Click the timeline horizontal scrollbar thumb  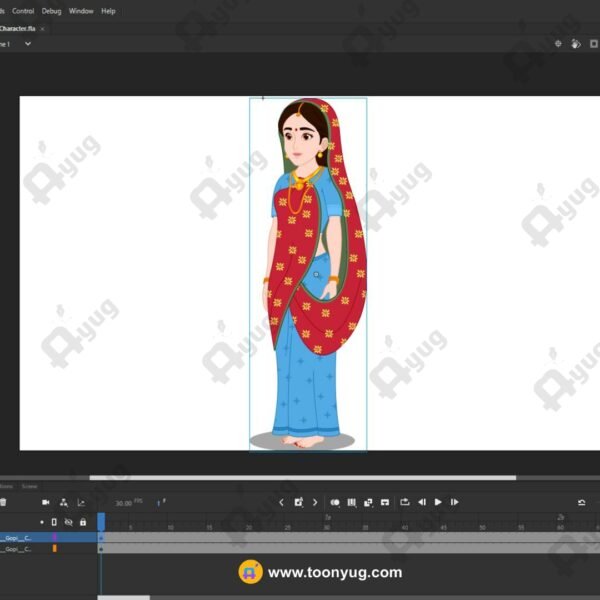(x=124, y=598)
